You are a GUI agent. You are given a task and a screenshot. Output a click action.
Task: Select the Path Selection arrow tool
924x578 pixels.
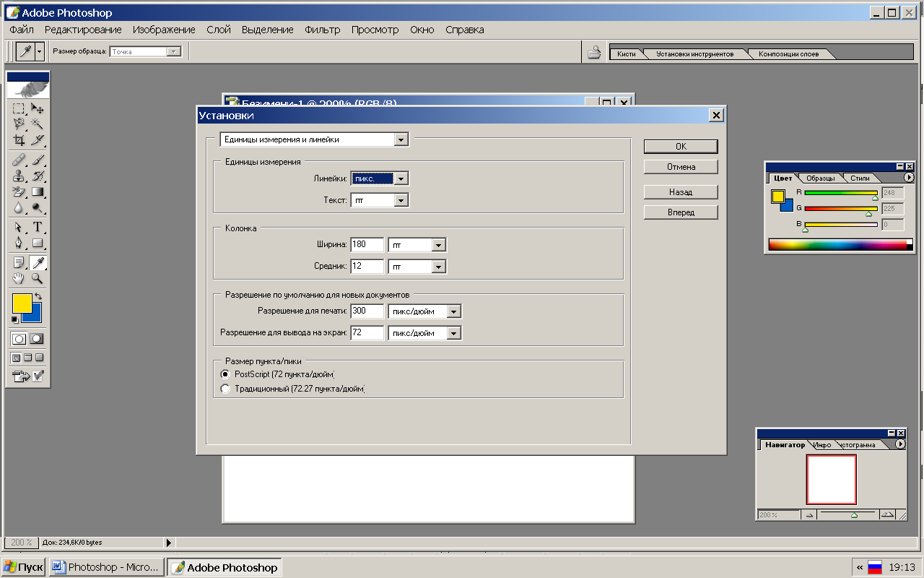click(19, 227)
